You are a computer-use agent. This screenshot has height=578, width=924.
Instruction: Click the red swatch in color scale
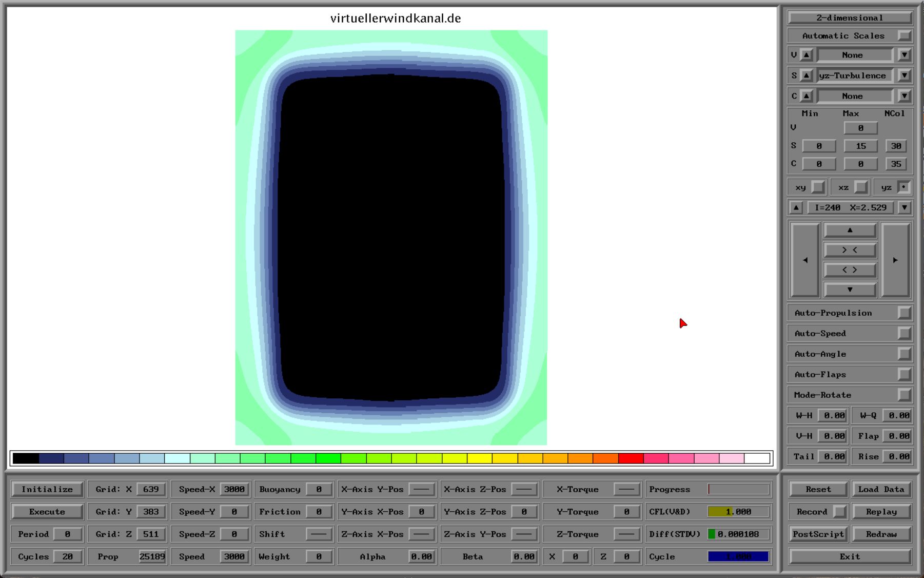pos(631,458)
